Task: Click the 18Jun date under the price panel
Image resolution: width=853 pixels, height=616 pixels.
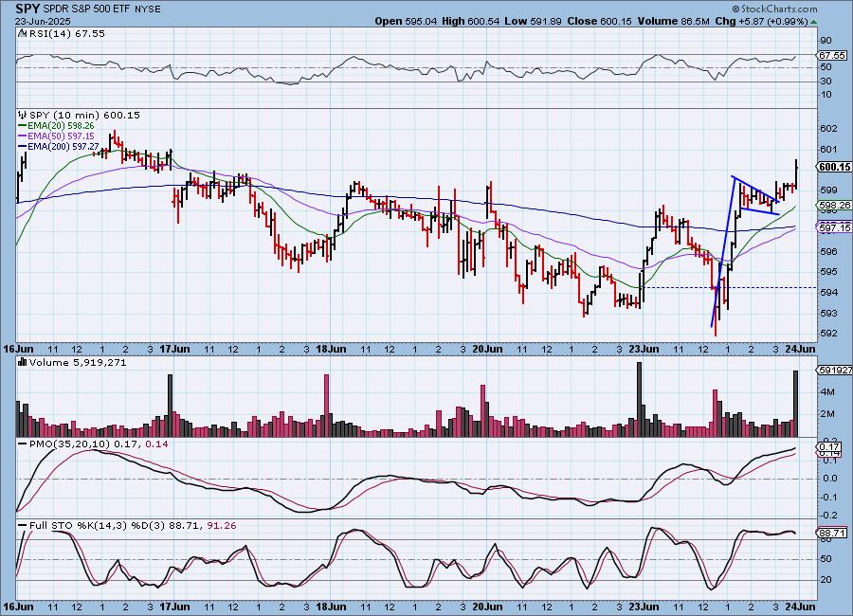Action: point(332,349)
